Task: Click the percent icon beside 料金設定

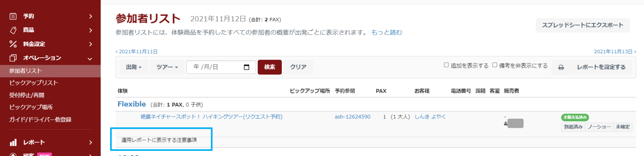Action: pos(13,44)
